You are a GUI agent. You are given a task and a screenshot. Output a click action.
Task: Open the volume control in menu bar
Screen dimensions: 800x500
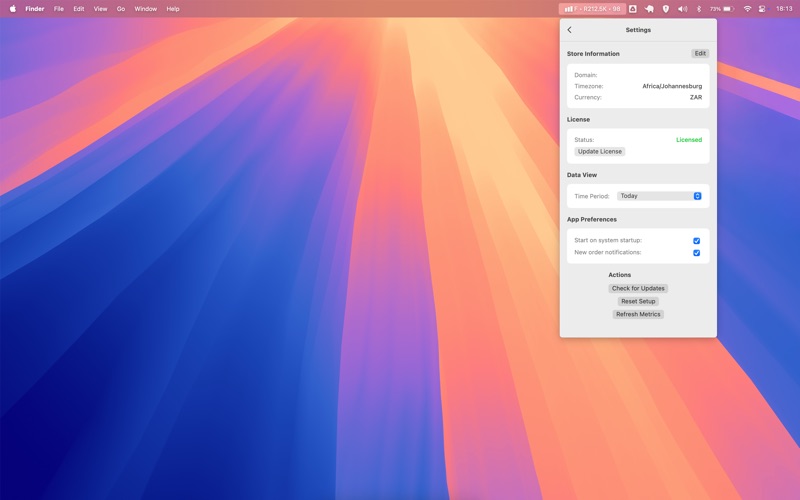click(682, 9)
